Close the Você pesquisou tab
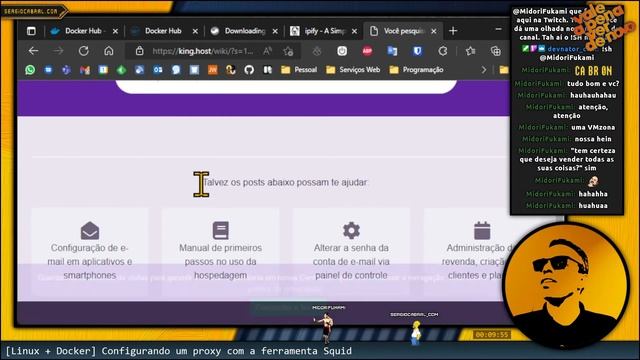 click(x=434, y=31)
